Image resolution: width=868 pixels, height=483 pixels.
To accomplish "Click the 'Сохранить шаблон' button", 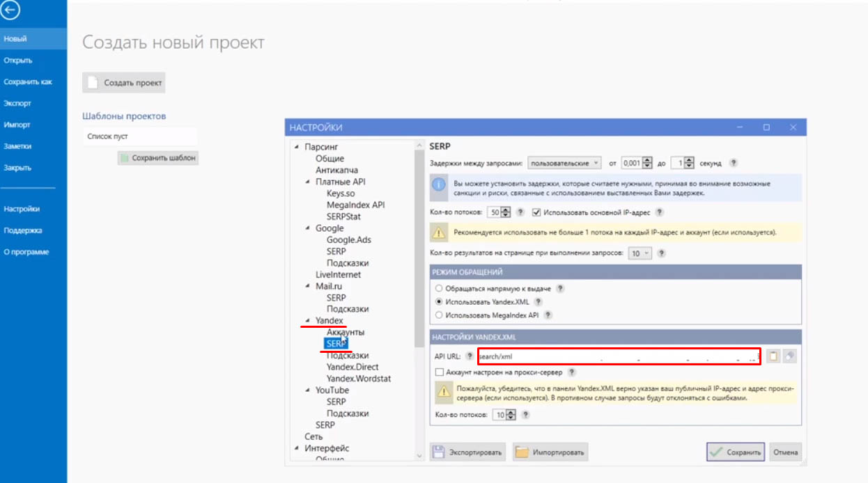I will click(x=157, y=158).
